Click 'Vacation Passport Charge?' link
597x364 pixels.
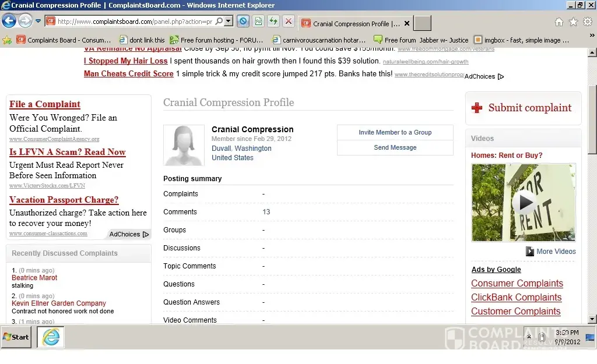tap(64, 200)
